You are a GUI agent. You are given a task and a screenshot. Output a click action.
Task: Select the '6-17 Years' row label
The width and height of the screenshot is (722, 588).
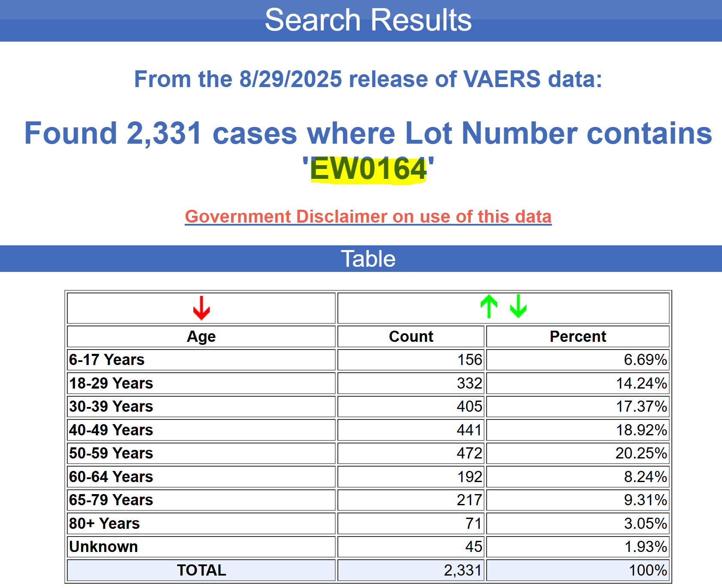pos(107,360)
